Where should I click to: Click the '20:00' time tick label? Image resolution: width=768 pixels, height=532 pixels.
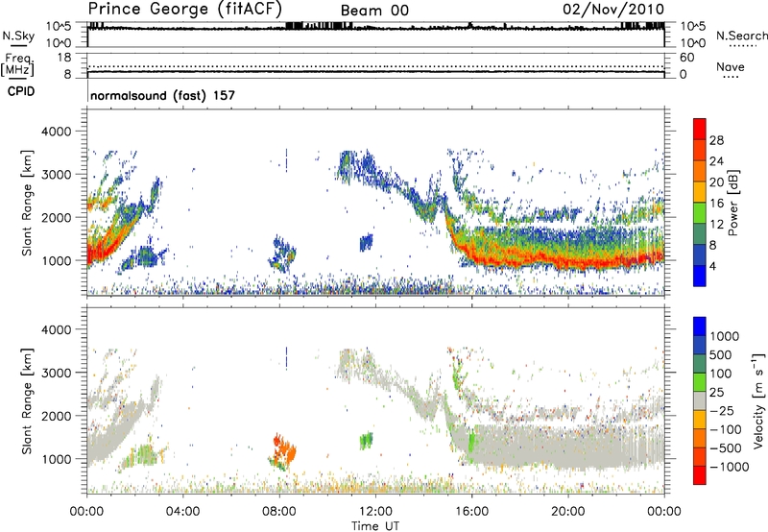(568, 512)
